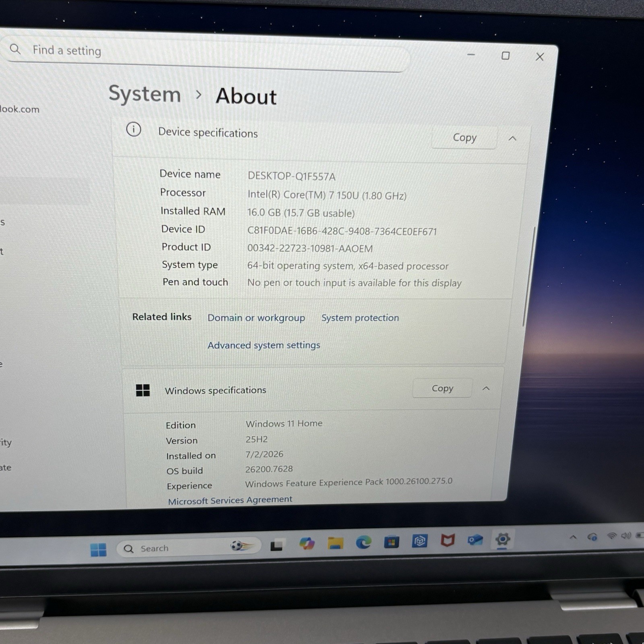Screen dimensions: 644x644
Task: Select Windows Feature Experience Pack value
Action: click(x=349, y=482)
